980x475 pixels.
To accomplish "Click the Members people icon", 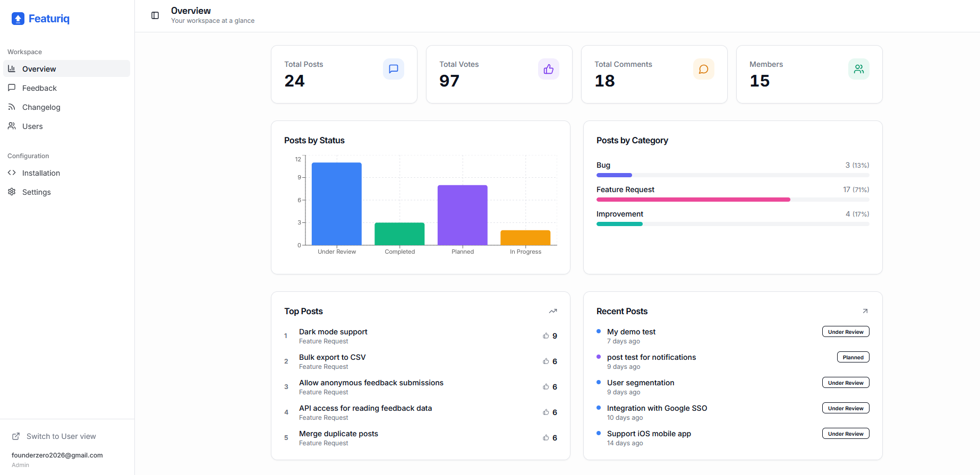I will coord(858,69).
